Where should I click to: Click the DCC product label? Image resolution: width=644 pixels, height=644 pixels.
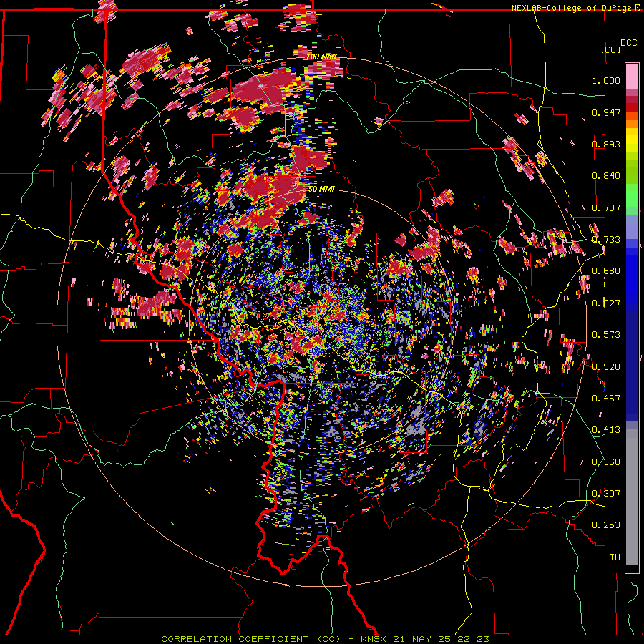[x=629, y=43]
